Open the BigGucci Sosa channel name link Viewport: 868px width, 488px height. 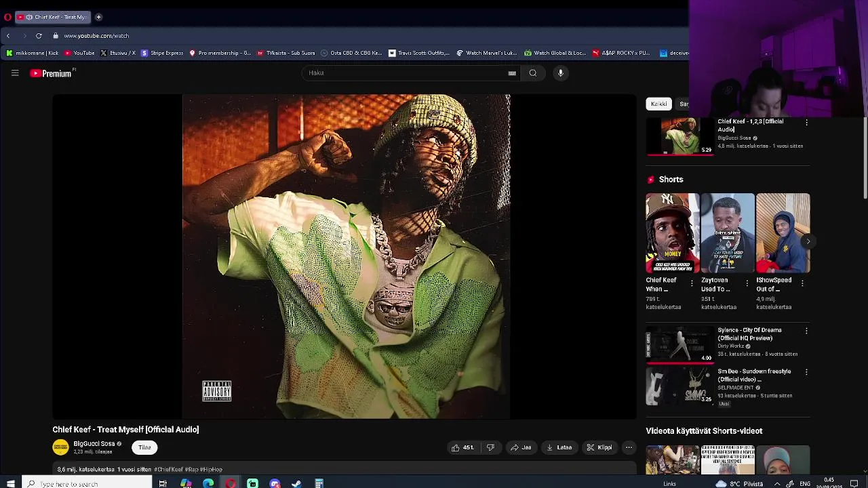[94, 444]
